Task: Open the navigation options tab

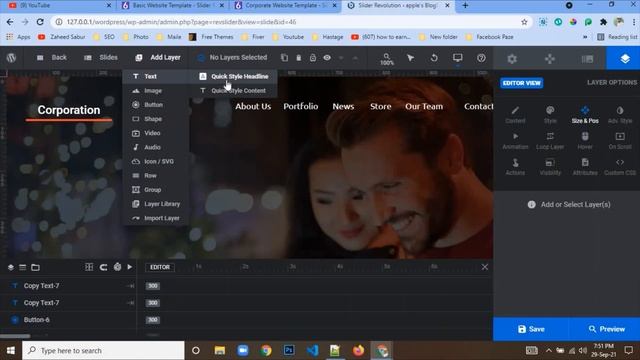Action: click(x=550, y=58)
